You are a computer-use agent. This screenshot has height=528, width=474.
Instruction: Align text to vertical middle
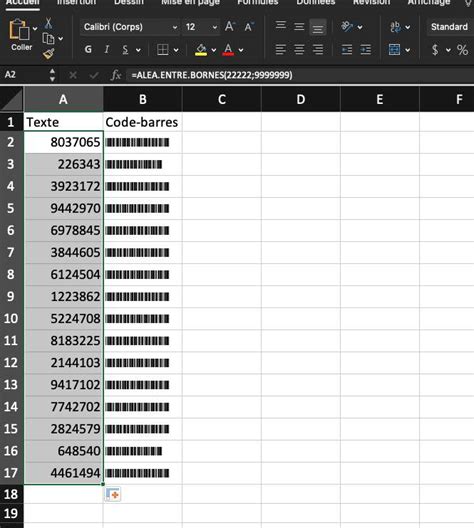(299, 27)
